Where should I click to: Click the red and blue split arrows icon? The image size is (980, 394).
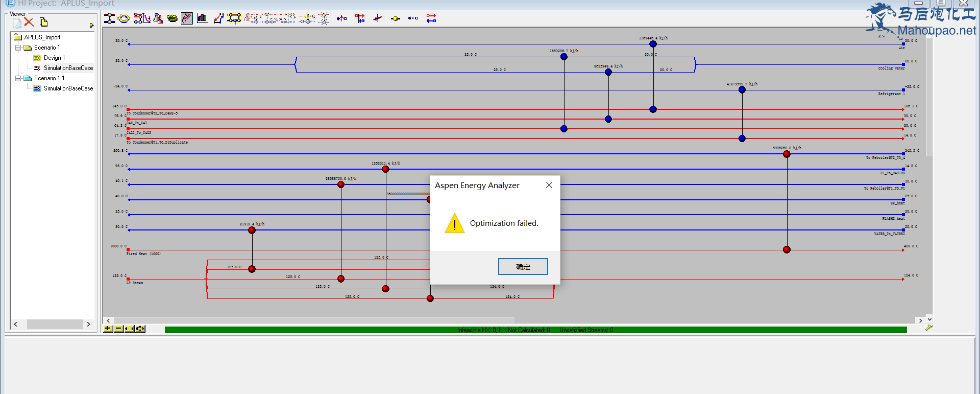coord(360,18)
